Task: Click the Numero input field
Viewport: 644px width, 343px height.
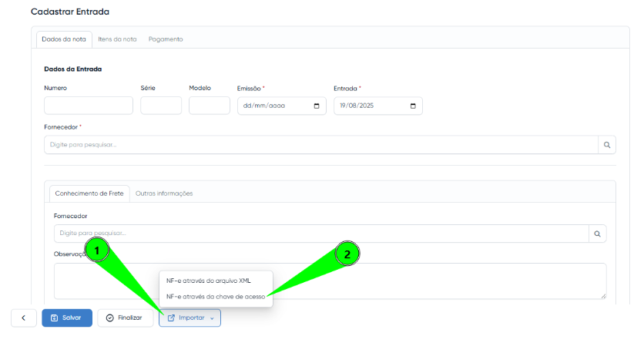Action: (x=89, y=106)
